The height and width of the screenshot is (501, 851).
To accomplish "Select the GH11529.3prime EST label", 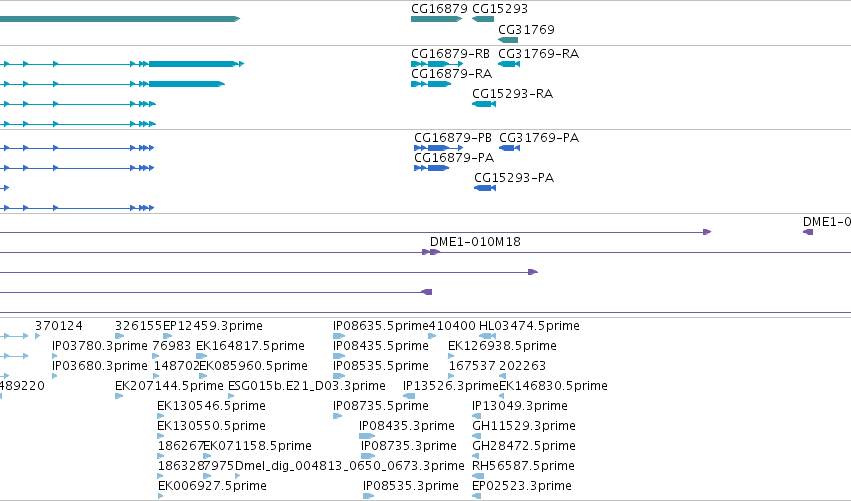I will (x=524, y=426).
